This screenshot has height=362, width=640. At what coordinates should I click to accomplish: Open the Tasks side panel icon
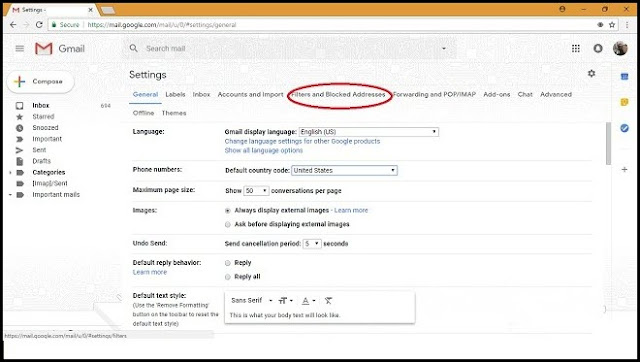coord(624,128)
